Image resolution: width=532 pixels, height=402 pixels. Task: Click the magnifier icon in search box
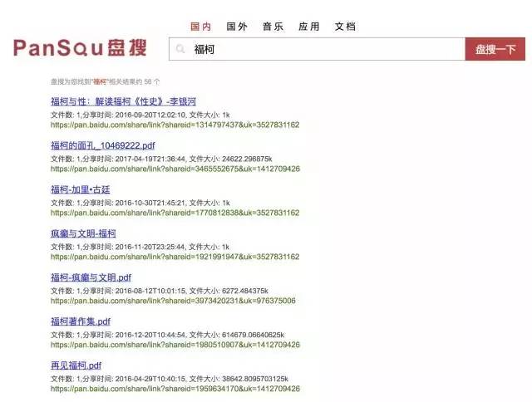pyautogui.click(x=180, y=49)
